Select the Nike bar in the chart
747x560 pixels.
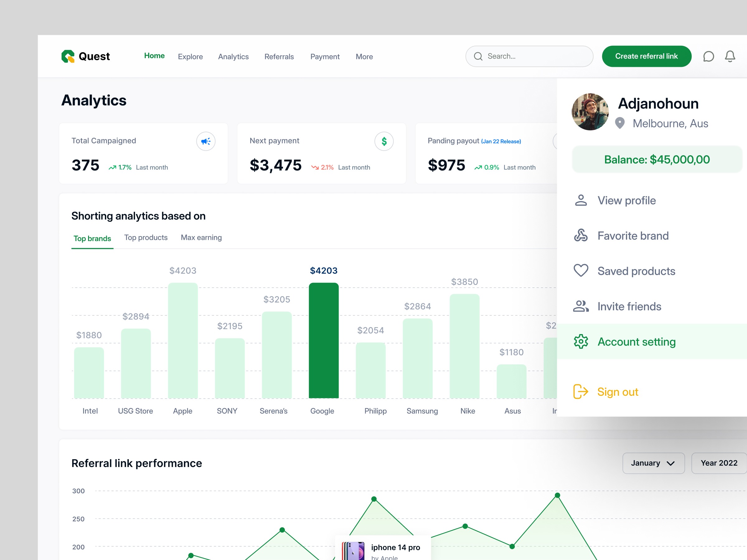coord(464,346)
